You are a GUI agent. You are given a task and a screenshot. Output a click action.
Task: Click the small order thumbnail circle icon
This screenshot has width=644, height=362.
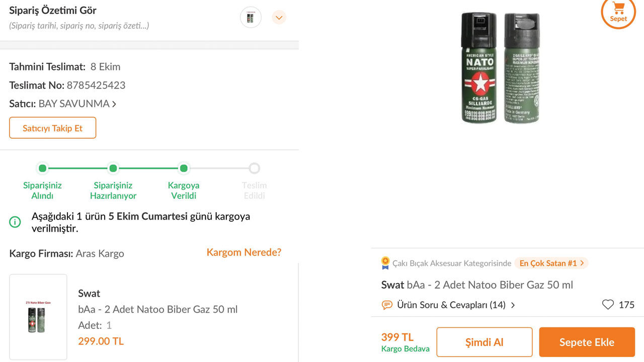pyautogui.click(x=251, y=18)
